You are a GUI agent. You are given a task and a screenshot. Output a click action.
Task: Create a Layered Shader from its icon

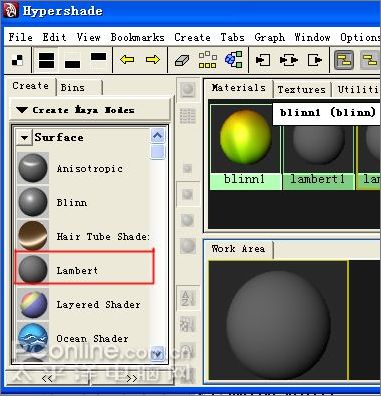(x=33, y=304)
